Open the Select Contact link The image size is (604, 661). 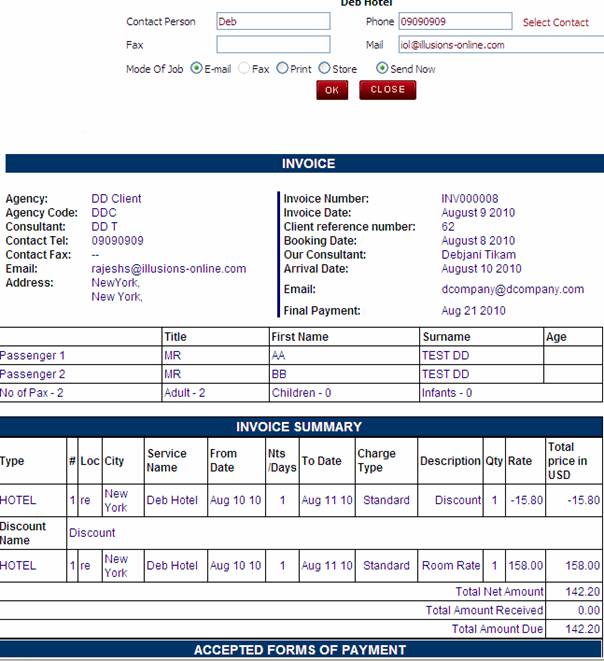click(x=556, y=22)
